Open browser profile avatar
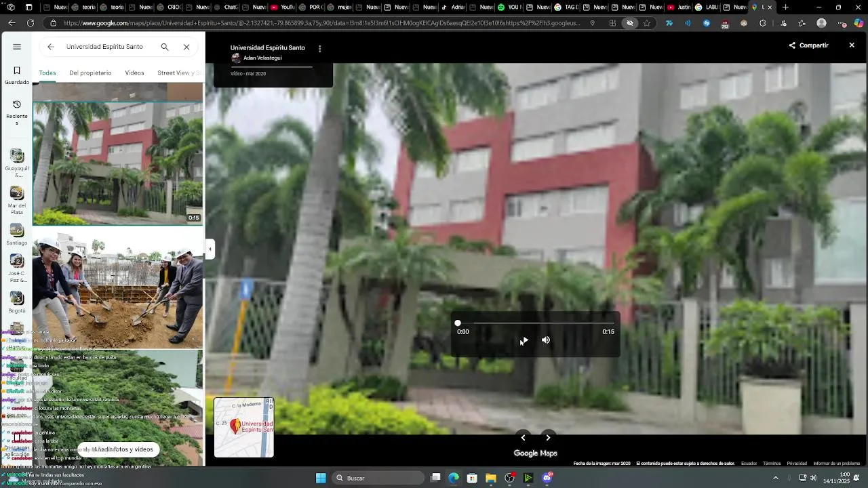This screenshot has width=868, height=488. 822,23
